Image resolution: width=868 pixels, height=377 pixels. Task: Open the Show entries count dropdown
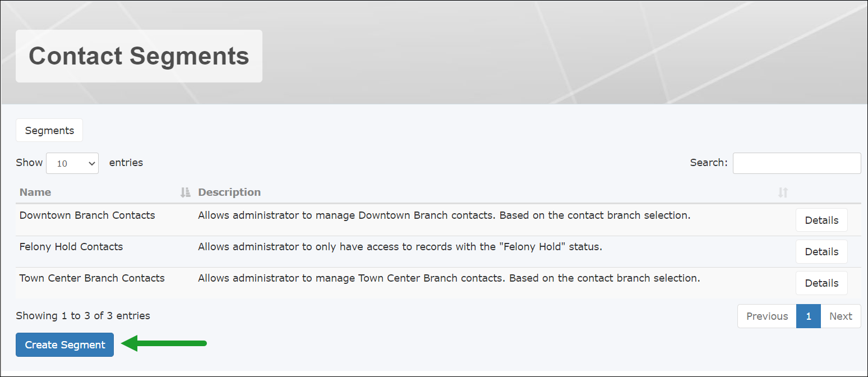tap(72, 163)
